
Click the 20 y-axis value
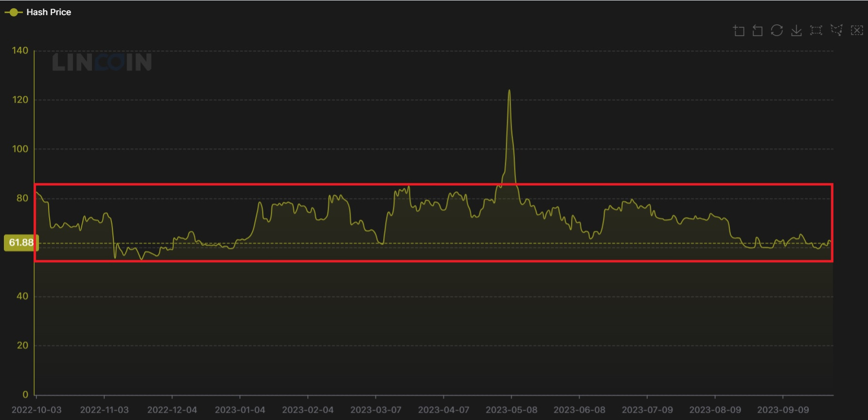[22, 345]
